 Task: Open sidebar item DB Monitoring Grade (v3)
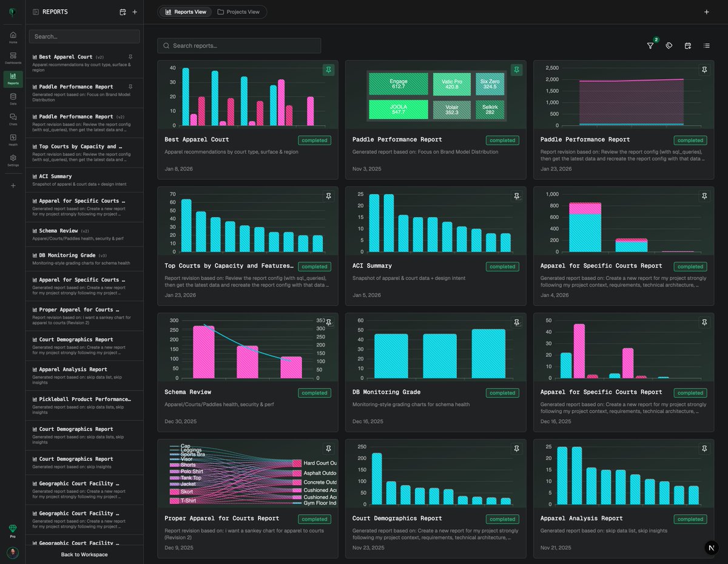click(84, 258)
